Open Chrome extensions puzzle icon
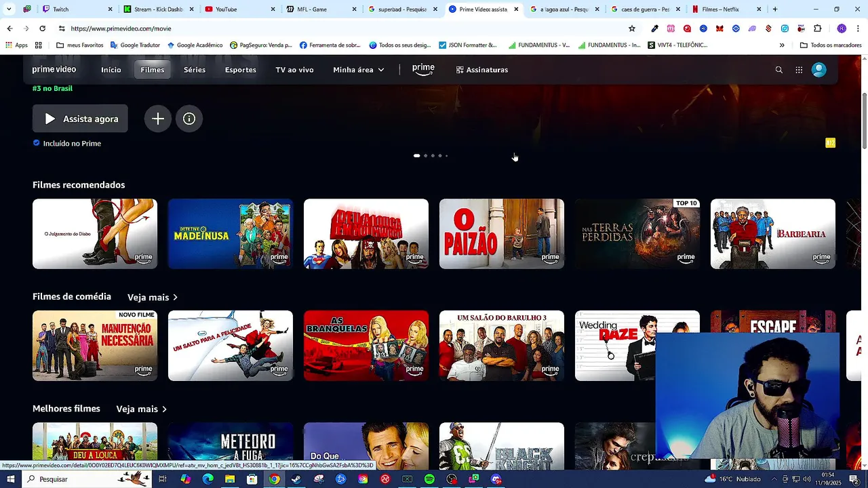The image size is (868, 488). coord(817,28)
